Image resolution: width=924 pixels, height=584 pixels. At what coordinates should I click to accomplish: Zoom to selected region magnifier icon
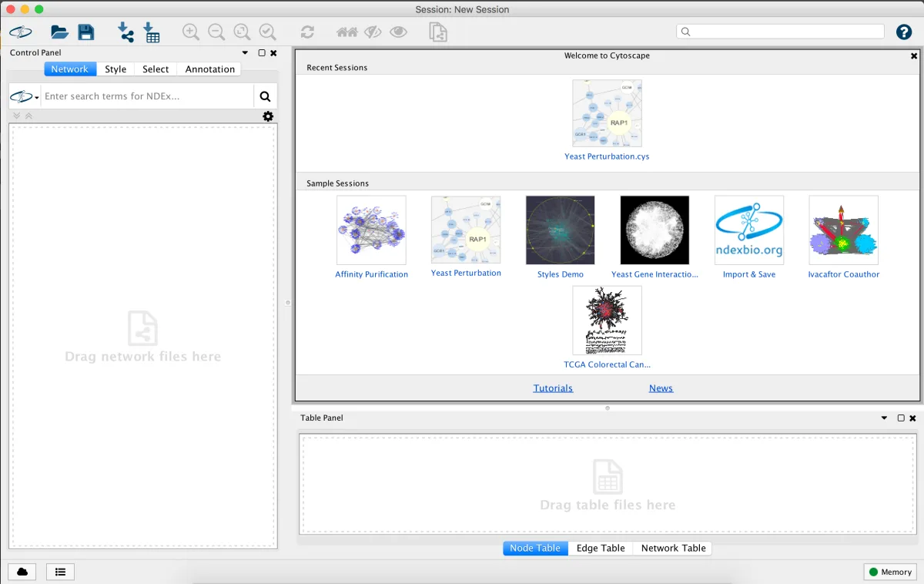[267, 32]
